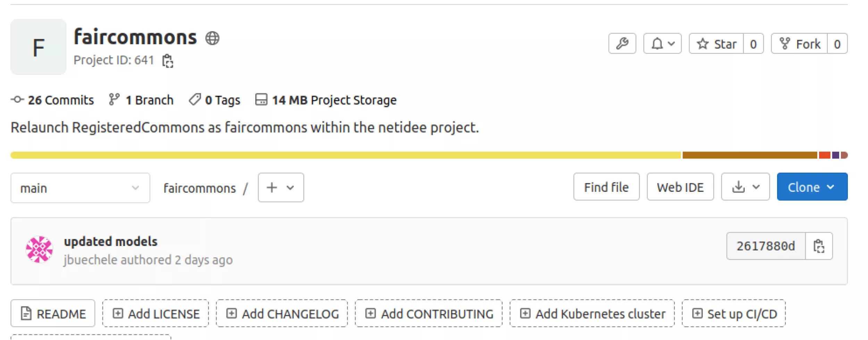Click the Find file button

(606, 187)
